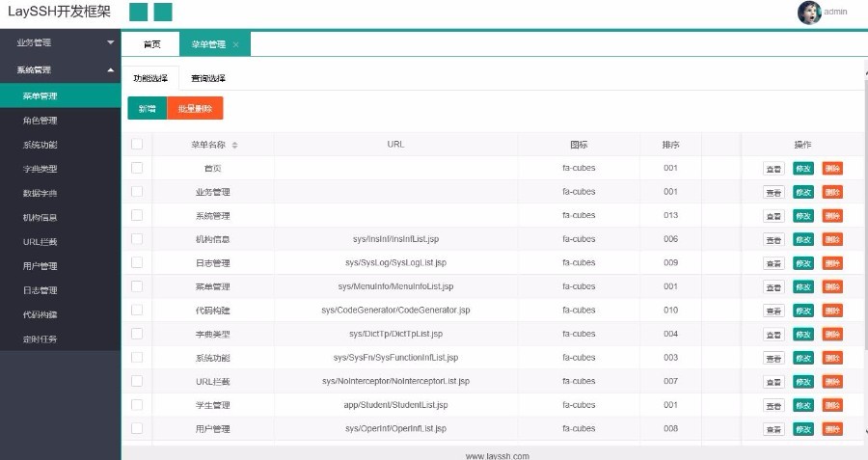Click 删除 for the 首页 row
Image resolution: width=868 pixels, height=460 pixels.
pos(832,169)
